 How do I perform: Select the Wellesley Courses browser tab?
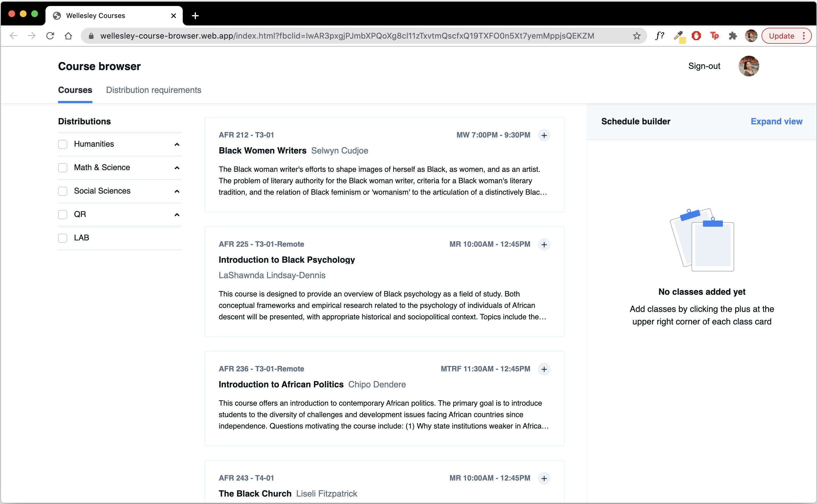click(x=114, y=16)
